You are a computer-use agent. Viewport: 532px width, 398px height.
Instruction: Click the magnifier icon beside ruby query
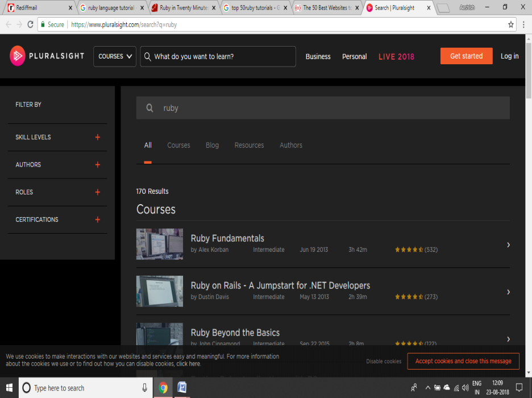click(x=149, y=108)
